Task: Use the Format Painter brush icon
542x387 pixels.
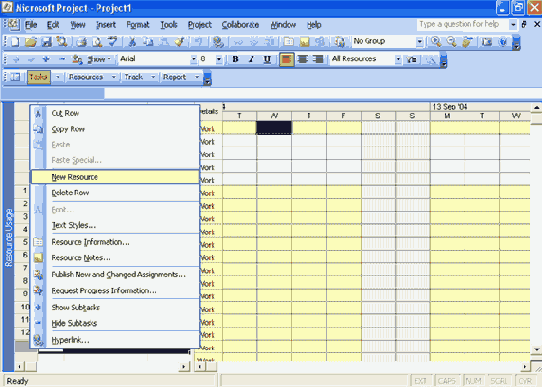Action: coord(179,42)
